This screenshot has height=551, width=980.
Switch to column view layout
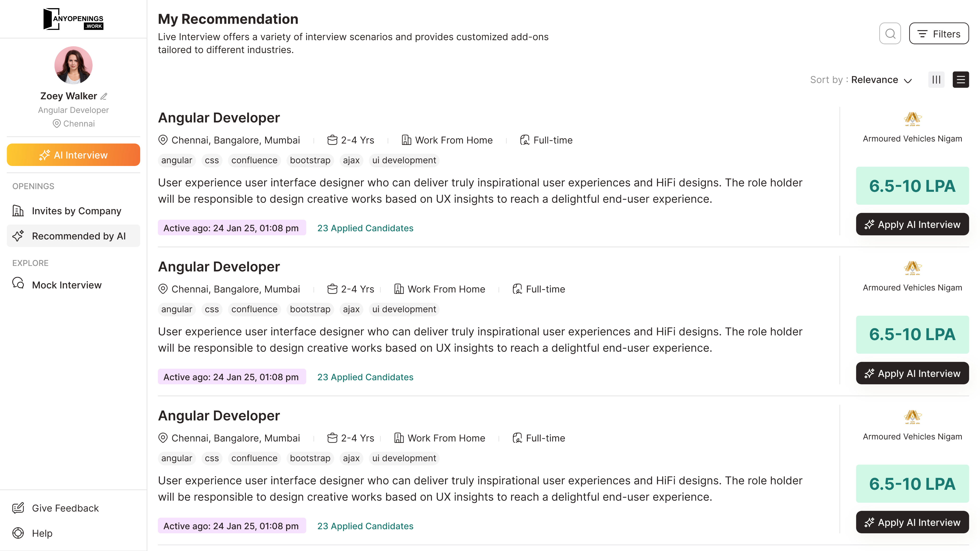(936, 79)
